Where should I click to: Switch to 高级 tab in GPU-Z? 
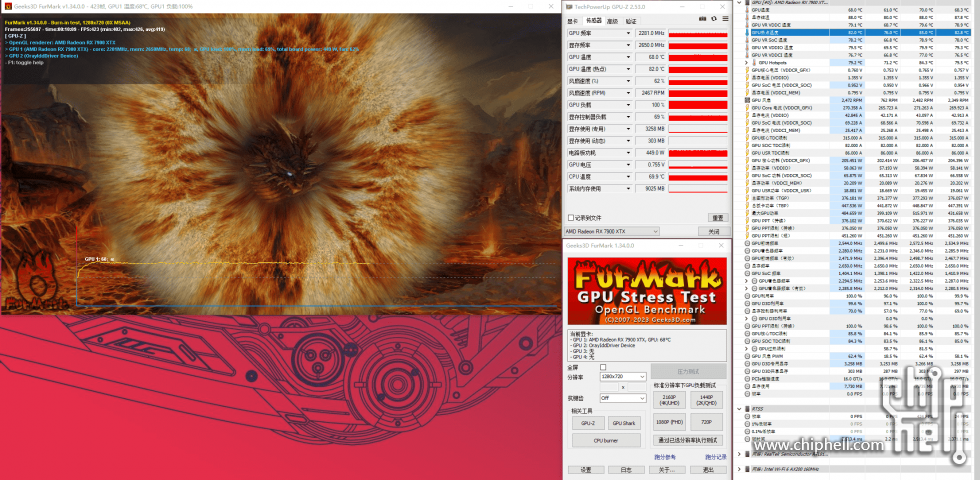[612, 21]
